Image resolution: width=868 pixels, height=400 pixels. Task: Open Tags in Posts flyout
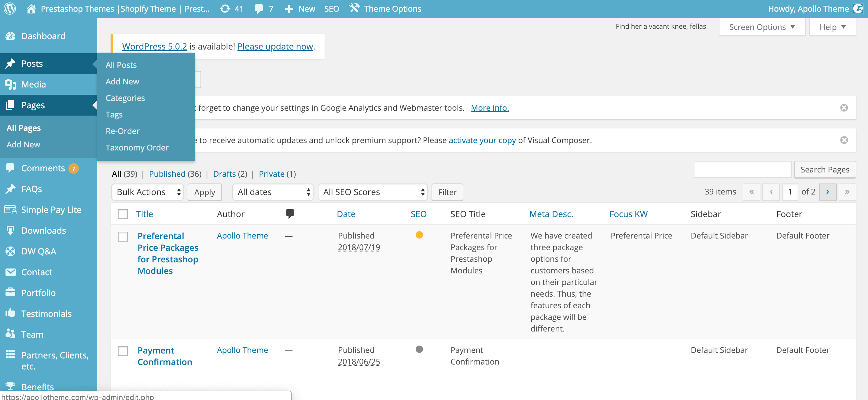[x=114, y=114]
